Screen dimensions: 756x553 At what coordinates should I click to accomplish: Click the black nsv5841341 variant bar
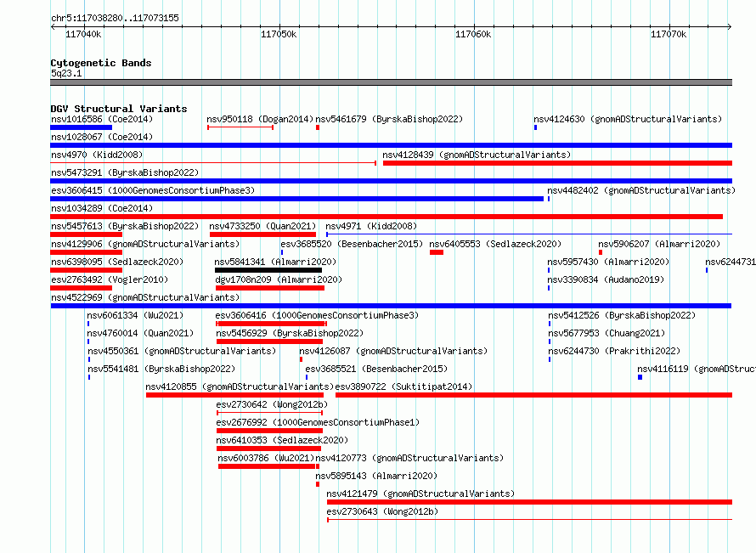268,270
